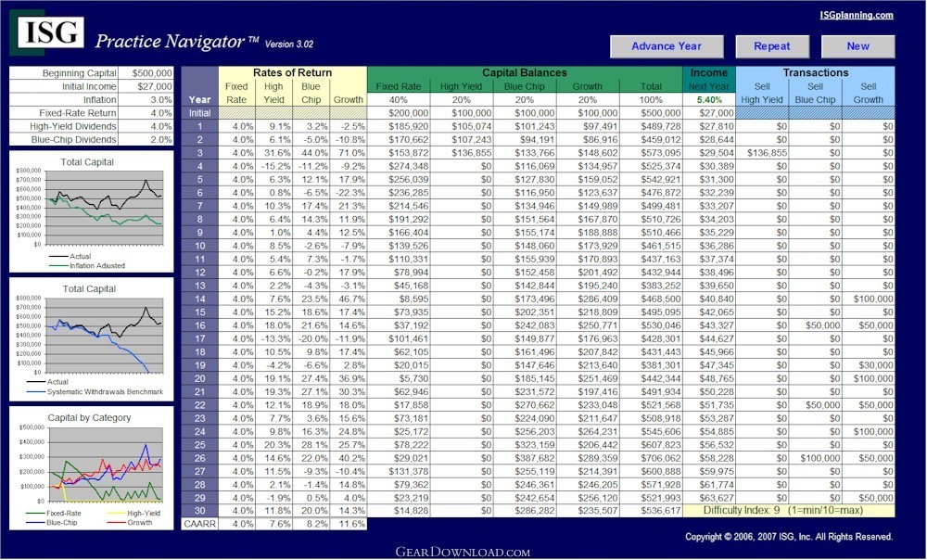Select the year 4 Fixed Rate balance $274,348
927x560 pixels.
399,166
